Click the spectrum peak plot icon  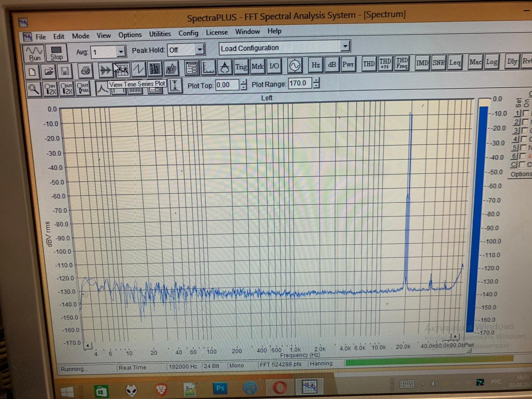tap(102, 87)
